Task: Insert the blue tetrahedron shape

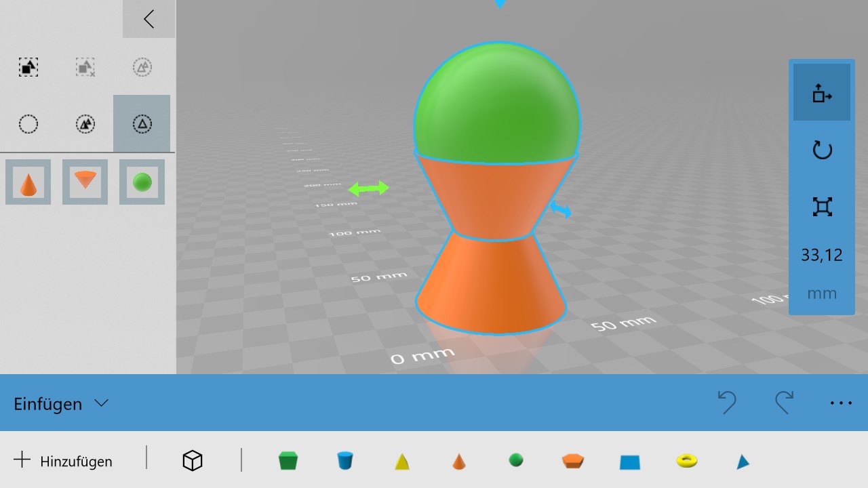Action: tap(743, 462)
